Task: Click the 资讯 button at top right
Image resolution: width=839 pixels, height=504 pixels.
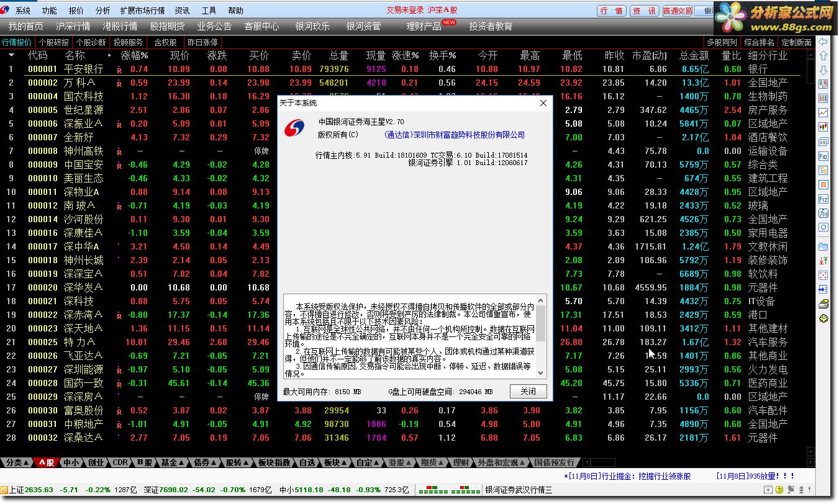Action: tap(645, 11)
